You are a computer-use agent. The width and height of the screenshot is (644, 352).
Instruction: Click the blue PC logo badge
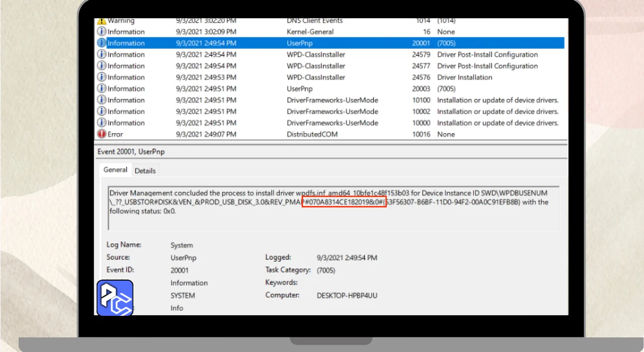pyautogui.click(x=115, y=298)
